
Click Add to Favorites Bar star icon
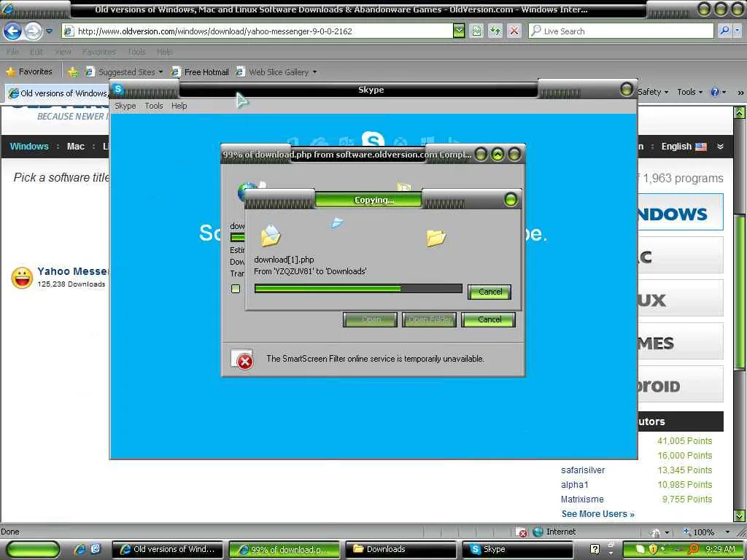coord(72,72)
